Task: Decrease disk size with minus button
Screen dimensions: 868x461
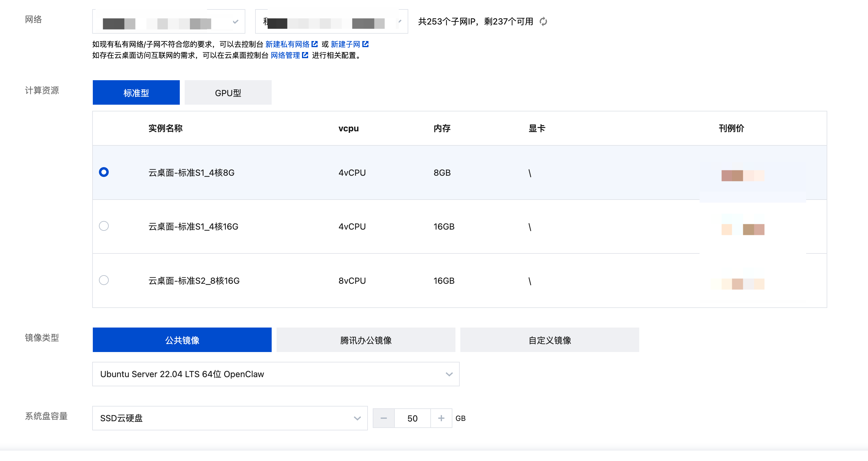Action: pyautogui.click(x=383, y=418)
